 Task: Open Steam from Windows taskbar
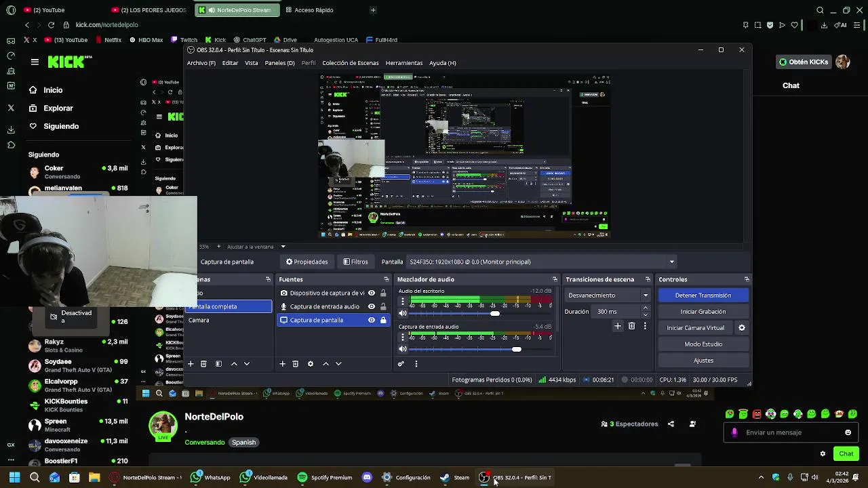[454, 478]
